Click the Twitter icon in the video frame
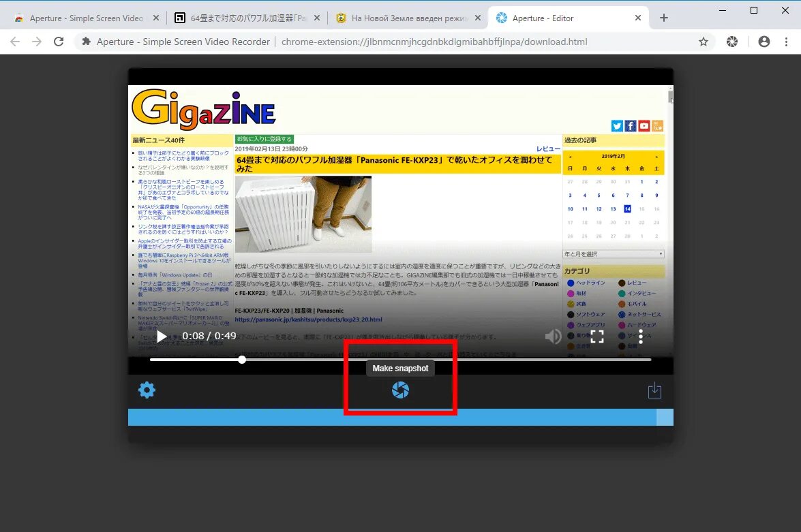The image size is (801, 532). tap(617, 125)
